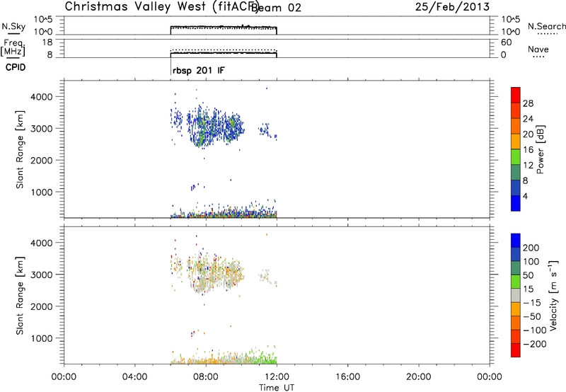
Task: Click the '2000' tick of the velocity panel
Action: point(41,306)
